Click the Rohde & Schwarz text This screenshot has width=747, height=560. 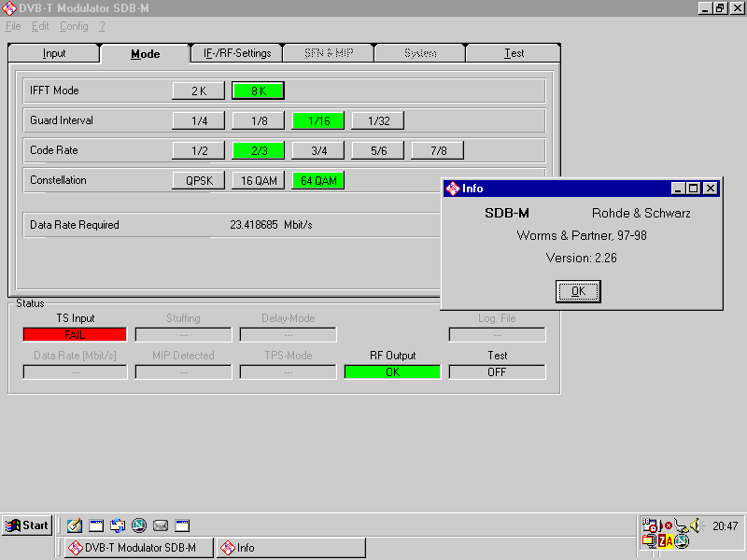[x=641, y=214]
